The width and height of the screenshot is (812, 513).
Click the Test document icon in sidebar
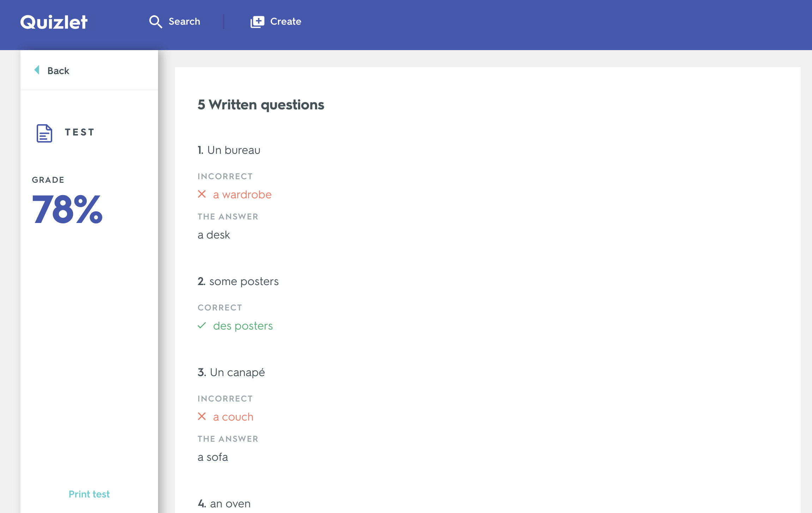[x=44, y=132]
